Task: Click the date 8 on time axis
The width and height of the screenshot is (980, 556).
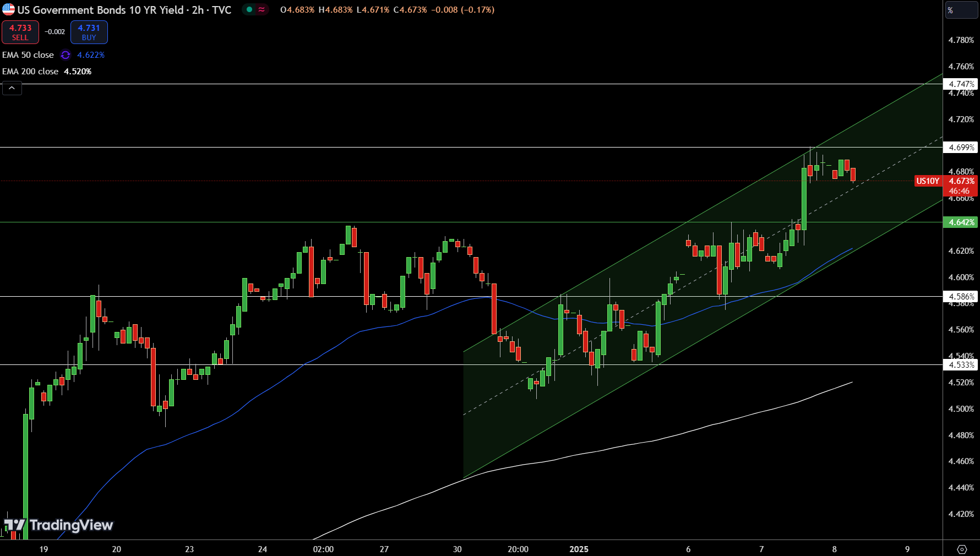Action: [x=835, y=549]
